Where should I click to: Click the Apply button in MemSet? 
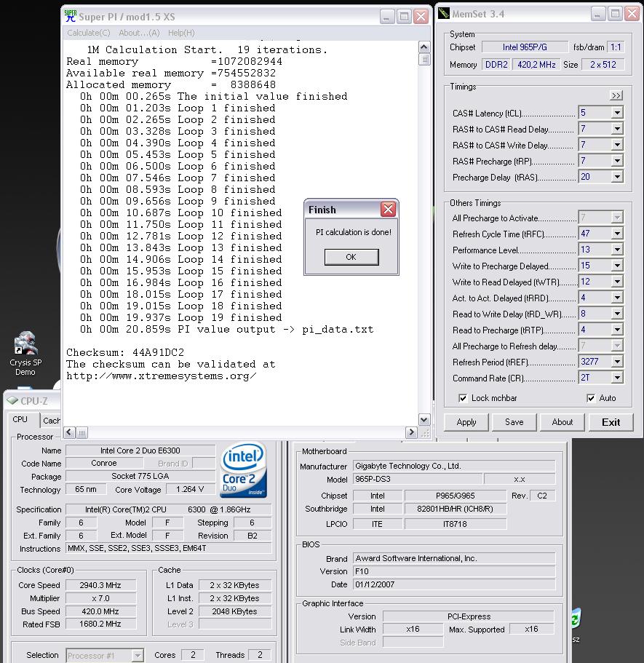point(466,422)
